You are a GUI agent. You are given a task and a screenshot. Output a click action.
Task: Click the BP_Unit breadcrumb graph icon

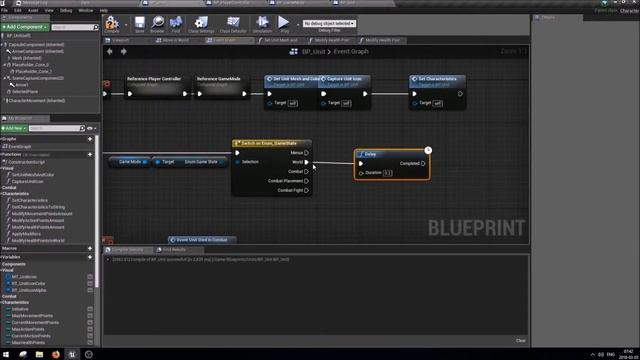(x=293, y=51)
